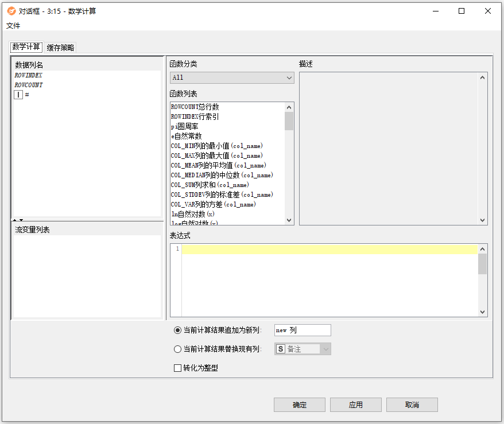This screenshot has height=424, width=504.
Task: Select 当前计算结果追加为新列 radio option
Action: coord(177,330)
